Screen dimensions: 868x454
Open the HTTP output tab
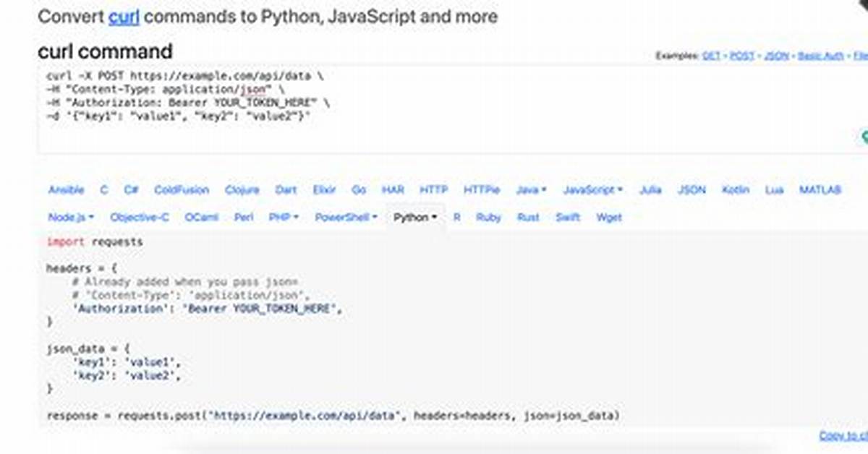(433, 190)
